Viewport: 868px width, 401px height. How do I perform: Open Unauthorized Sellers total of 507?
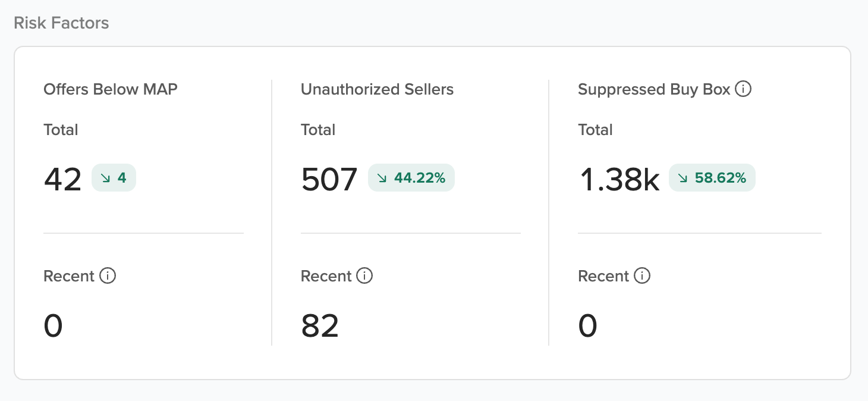(329, 179)
